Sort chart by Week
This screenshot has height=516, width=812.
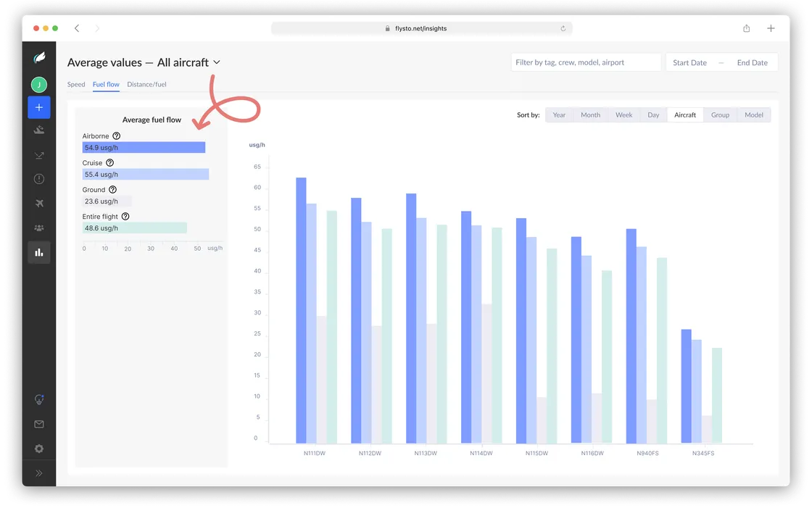click(x=624, y=115)
